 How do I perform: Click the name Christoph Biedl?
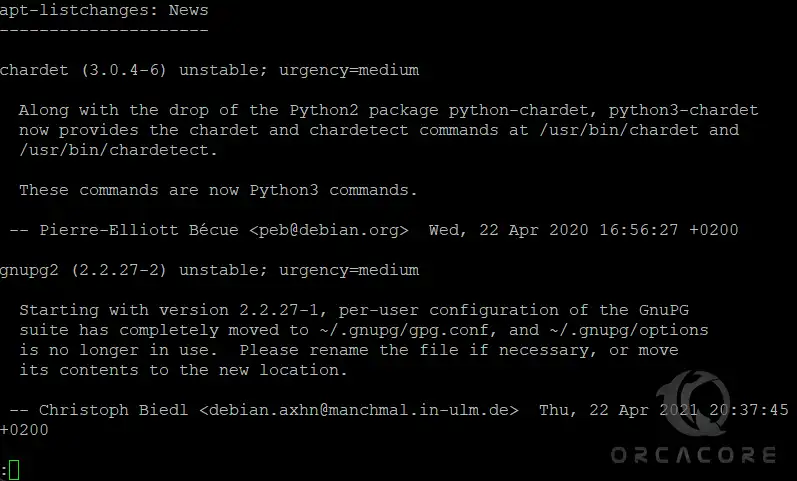pyautogui.click(x=114, y=410)
